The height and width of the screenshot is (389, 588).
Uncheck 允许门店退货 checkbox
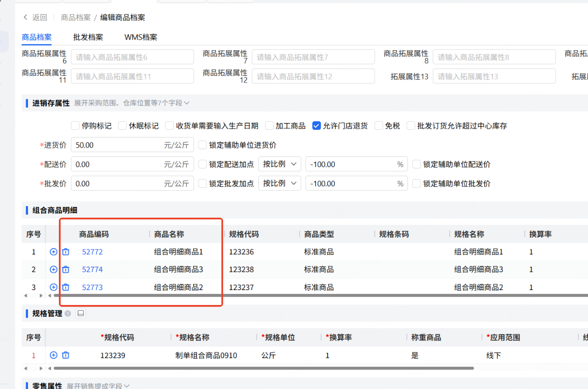[316, 125]
